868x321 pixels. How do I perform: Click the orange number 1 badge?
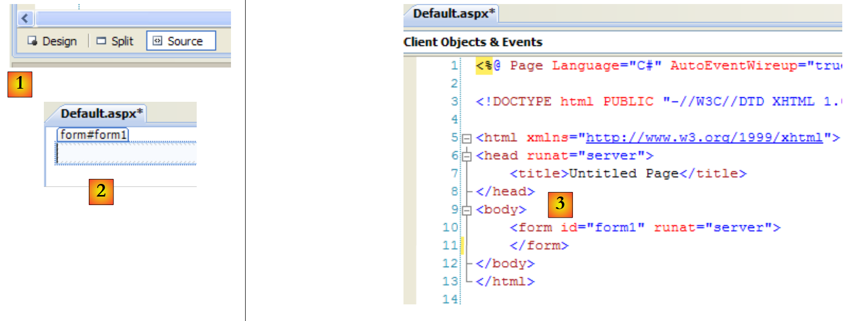[x=20, y=84]
